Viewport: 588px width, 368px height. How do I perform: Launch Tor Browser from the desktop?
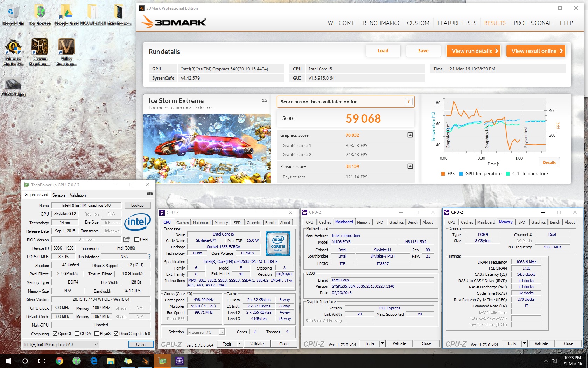[x=40, y=15]
